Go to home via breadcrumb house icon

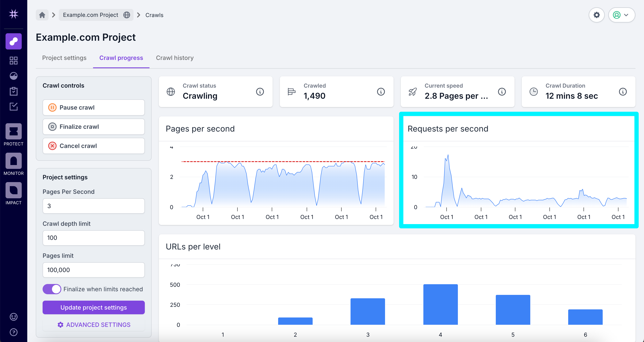coord(42,15)
